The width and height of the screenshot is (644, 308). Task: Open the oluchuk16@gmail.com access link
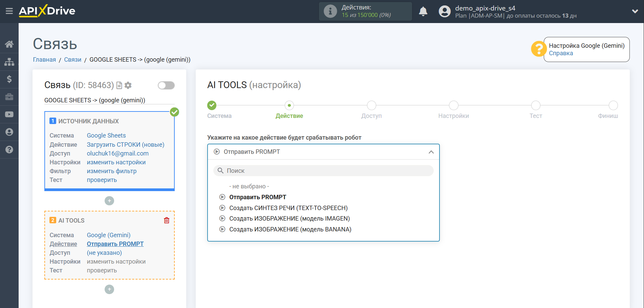(x=118, y=153)
